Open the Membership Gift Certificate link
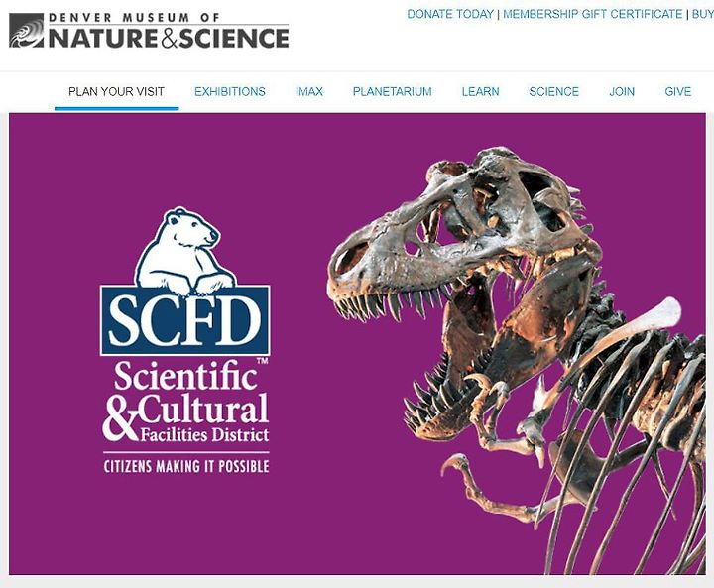Image resolution: width=714 pixels, height=588 pixels. click(592, 14)
